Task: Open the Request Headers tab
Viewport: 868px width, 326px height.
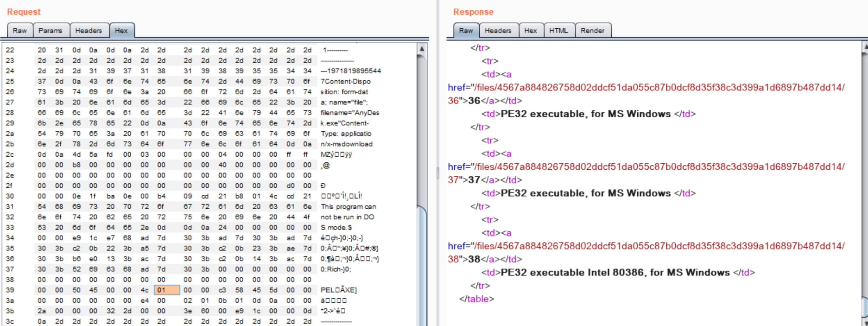Action: tap(89, 31)
